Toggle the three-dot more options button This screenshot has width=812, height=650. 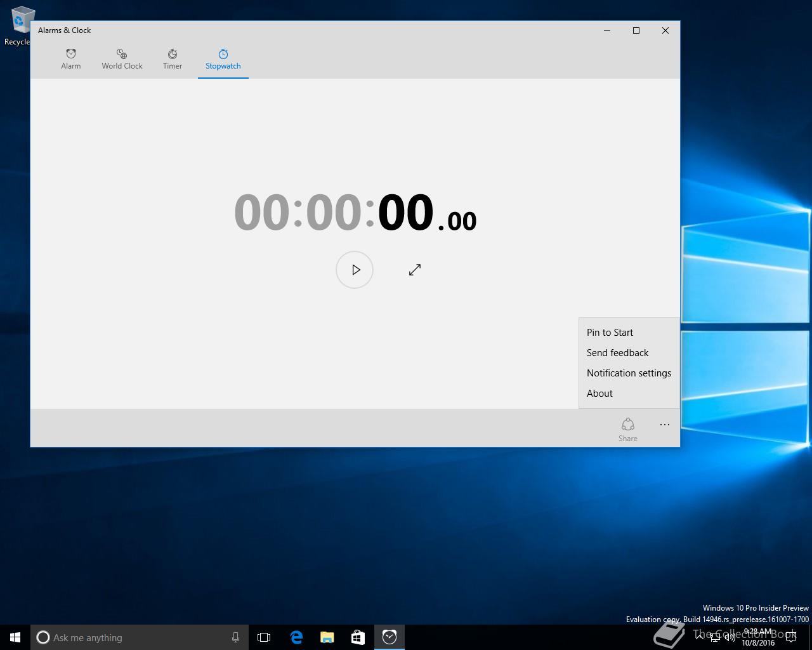coord(665,425)
